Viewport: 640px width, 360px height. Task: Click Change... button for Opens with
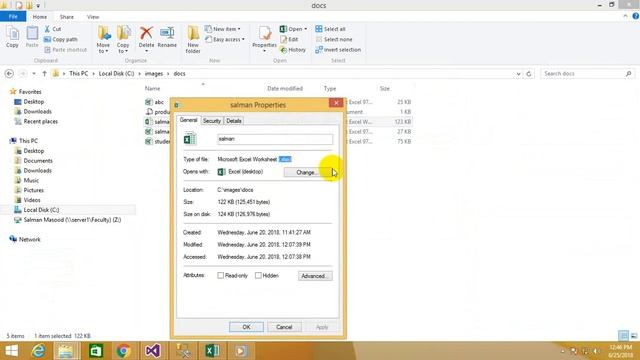click(308, 172)
